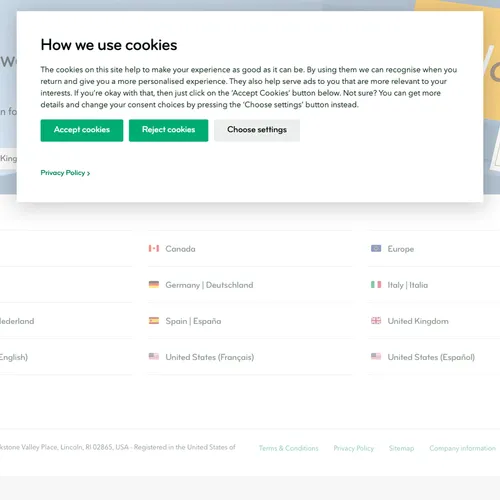Click the flag beside United States (Español)
Screen dimensions: 500x500
coord(376,356)
